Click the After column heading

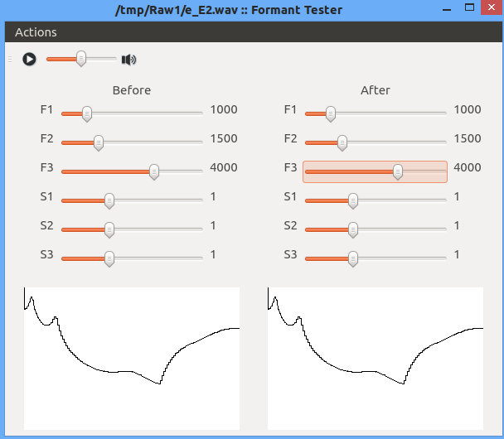click(x=376, y=90)
